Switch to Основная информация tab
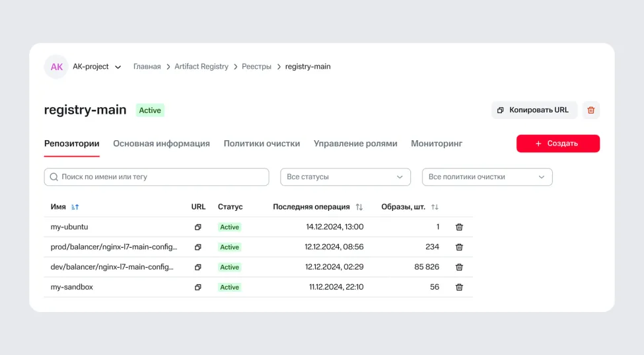The width and height of the screenshot is (644, 355). 161,143
